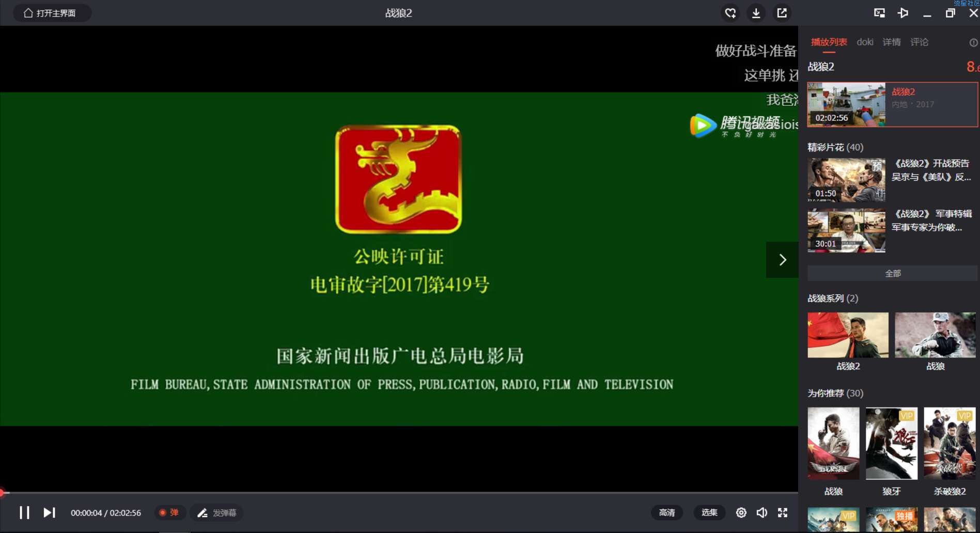
Task: Open player settings gear icon
Action: tap(741, 512)
